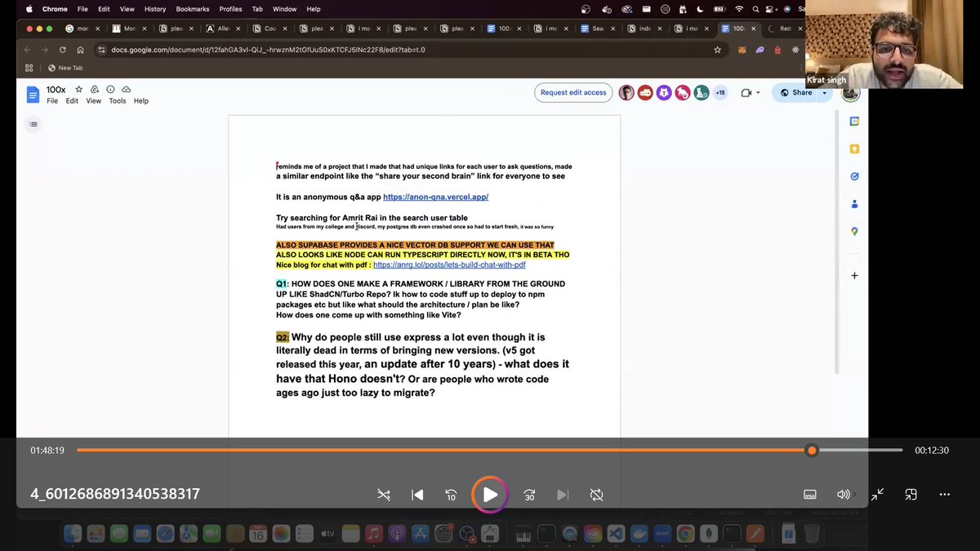
Task: Switch to the 'Aller' tab
Action: (223, 28)
